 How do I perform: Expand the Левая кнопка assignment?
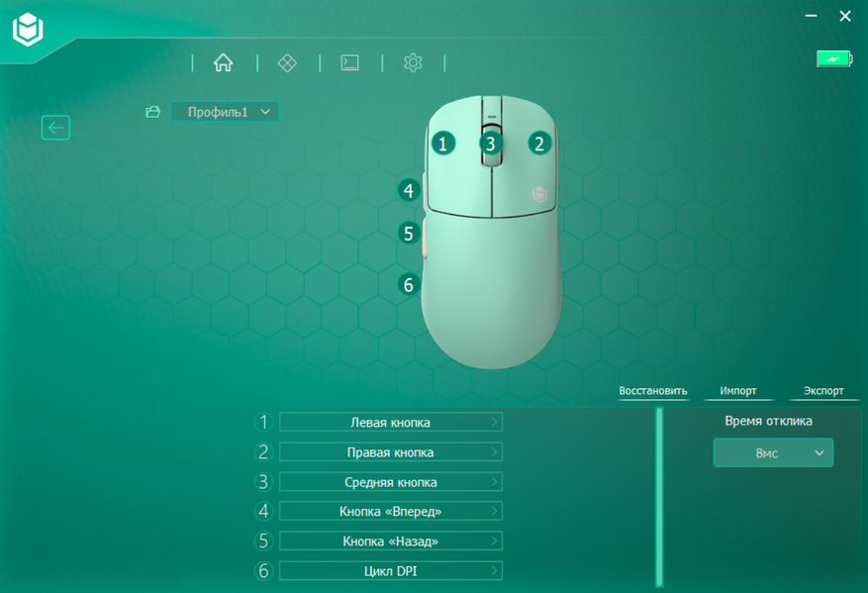tap(391, 422)
